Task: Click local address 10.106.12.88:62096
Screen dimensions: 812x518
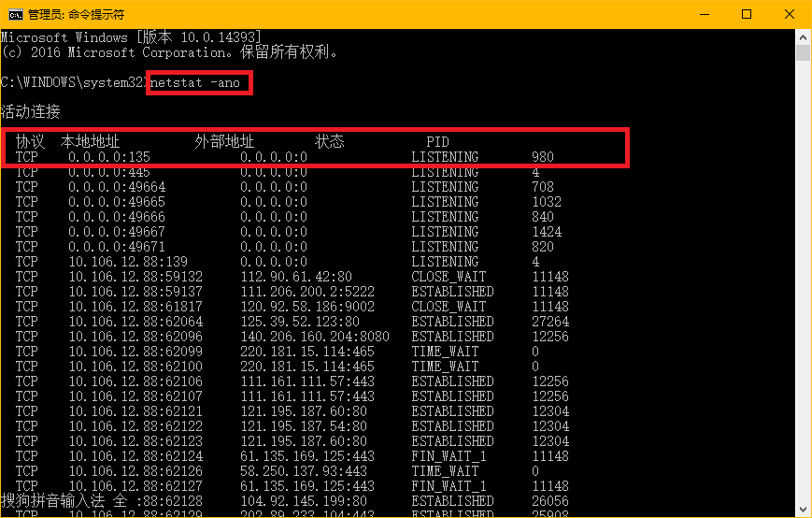Action: pyautogui.click(x=135, y=338)
